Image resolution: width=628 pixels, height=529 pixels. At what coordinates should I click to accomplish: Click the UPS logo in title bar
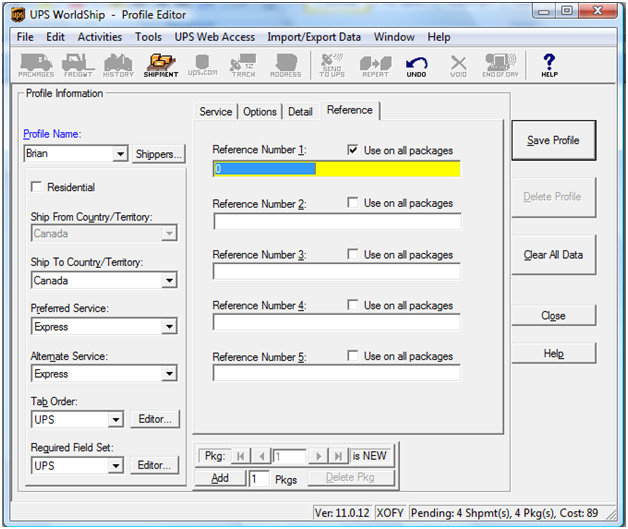pyautogui.click(x=18, y=15)
